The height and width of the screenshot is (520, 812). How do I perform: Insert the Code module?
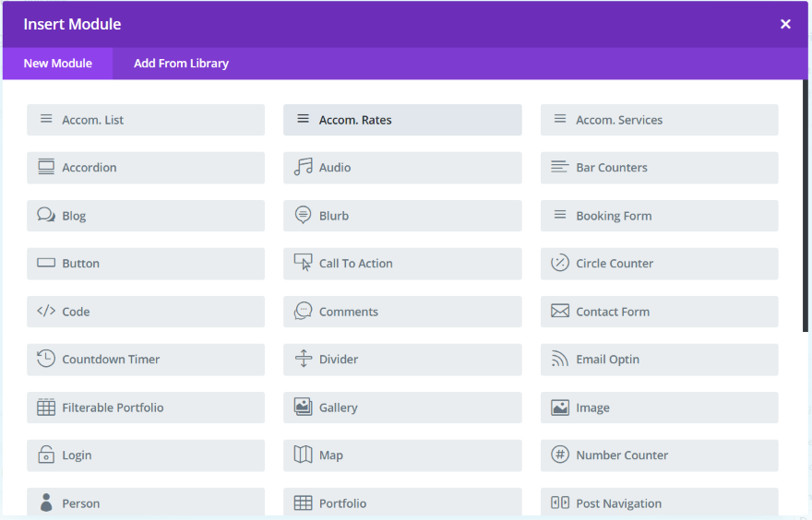click(x=146, y=312)
